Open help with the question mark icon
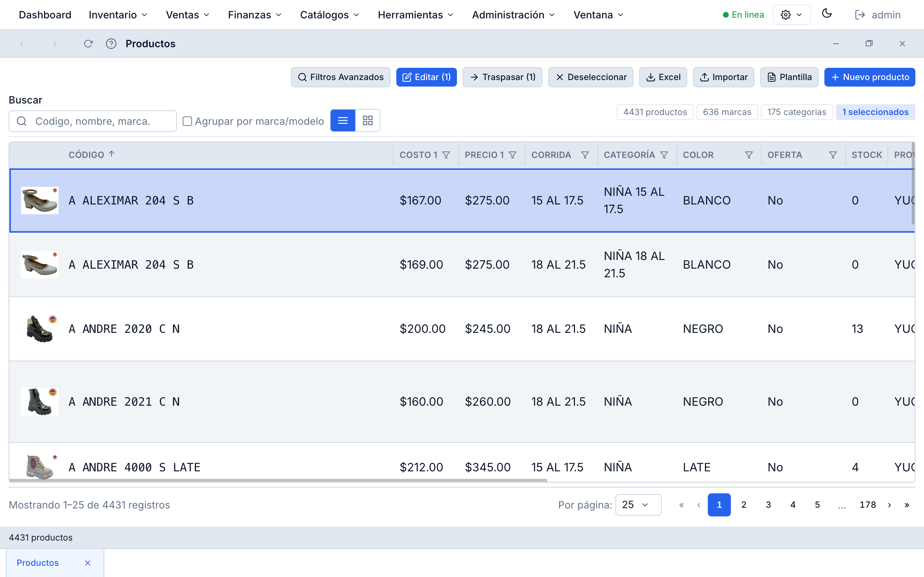The height and width of the screenshot is (577, 924). pos(111,44)
